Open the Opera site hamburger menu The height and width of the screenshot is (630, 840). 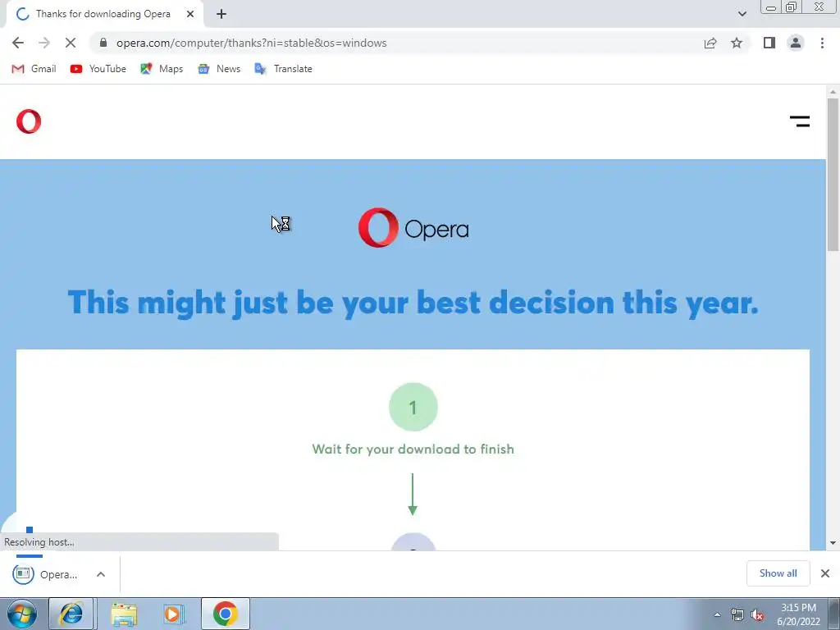[x=799, y=121]
